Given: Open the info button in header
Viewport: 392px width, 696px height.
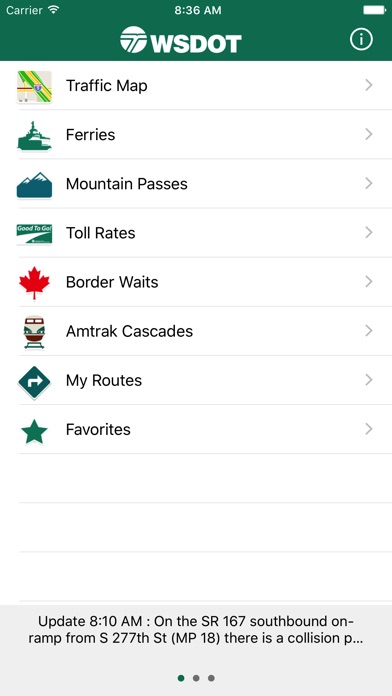Looking at the screenshot, I should (x=361, y=40).
